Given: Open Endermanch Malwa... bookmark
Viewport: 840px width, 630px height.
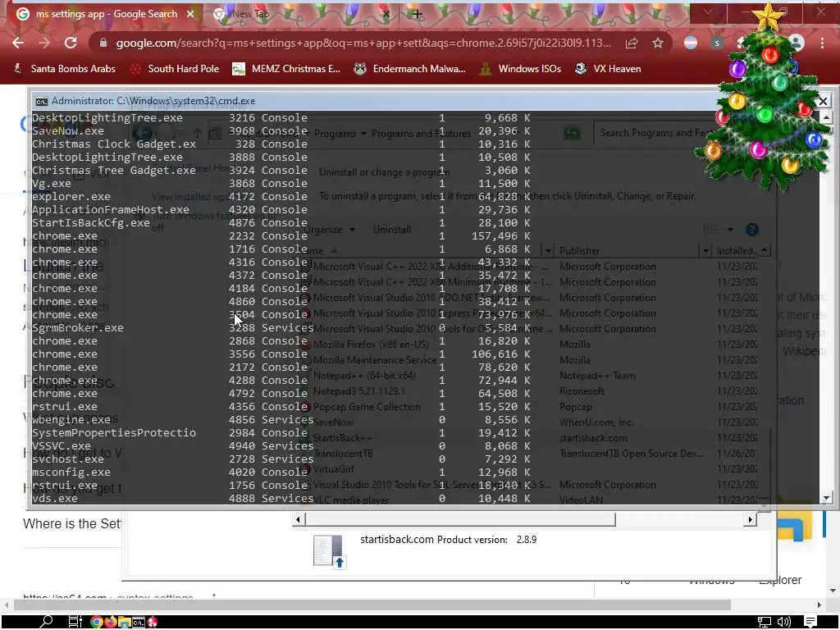Looking at the screenshot, I should (410, 69).
